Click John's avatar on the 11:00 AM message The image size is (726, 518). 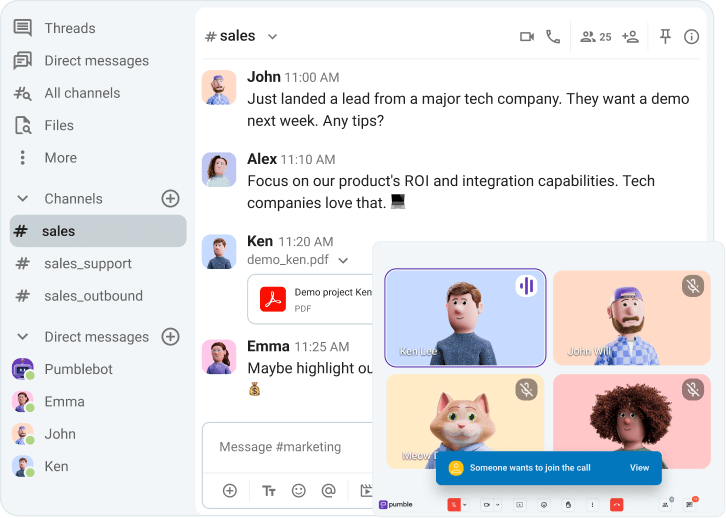[219, 87]
